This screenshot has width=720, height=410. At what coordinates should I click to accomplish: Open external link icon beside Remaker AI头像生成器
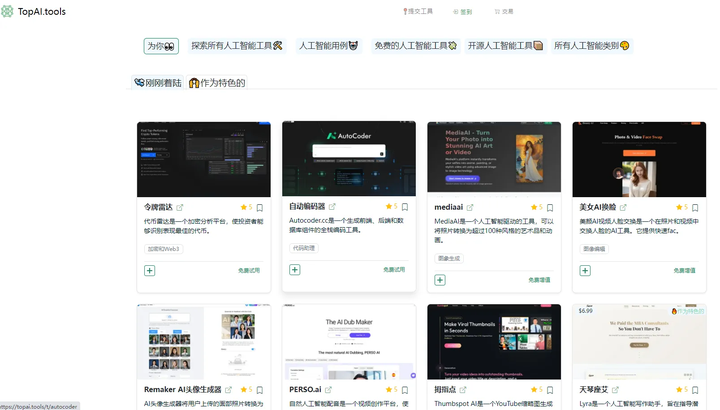coord(228,390)
